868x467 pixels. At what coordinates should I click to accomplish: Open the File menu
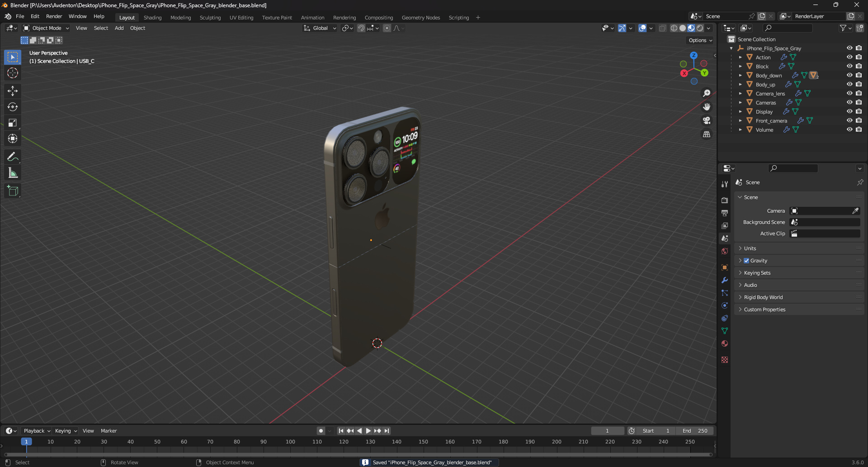pos(20,16)
